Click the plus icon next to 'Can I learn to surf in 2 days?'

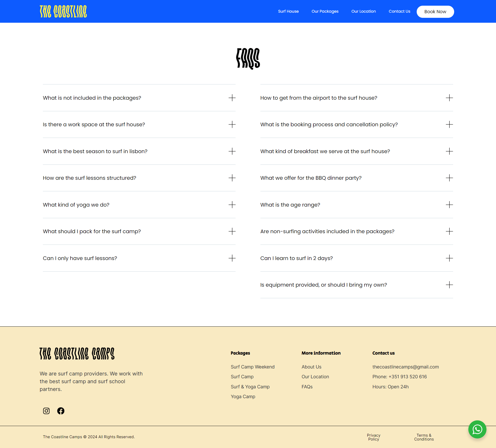pos(449,258)
